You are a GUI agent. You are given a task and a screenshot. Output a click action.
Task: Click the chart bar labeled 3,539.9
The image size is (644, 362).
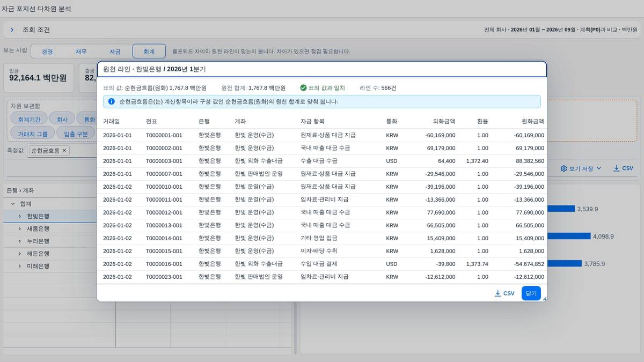pyautogui.click(x=561, y=209)
